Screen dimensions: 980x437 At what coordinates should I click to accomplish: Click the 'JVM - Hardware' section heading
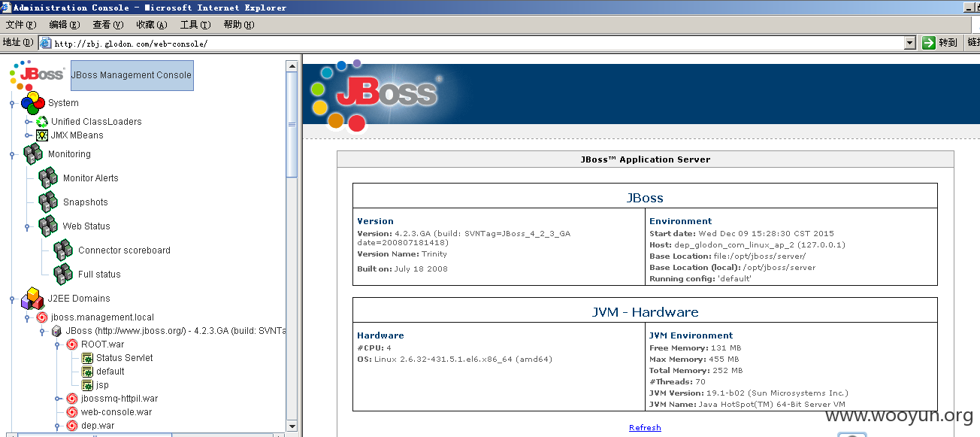(x=645, y=311)
